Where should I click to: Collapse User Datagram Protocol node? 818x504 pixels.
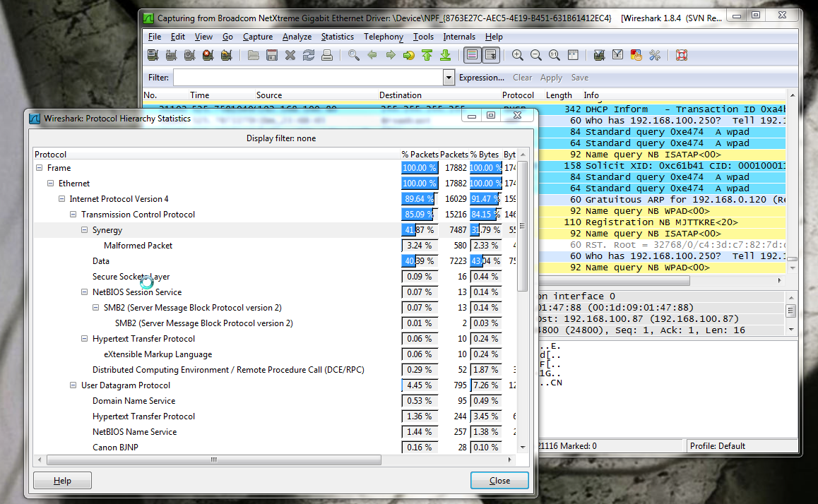click(73, 385)
